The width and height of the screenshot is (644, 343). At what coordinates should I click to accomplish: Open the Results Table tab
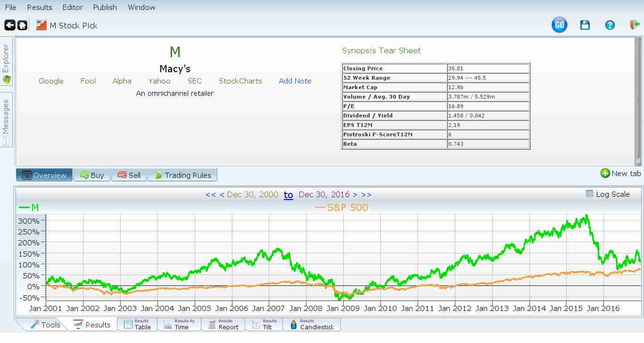click(x=137, y=325)
